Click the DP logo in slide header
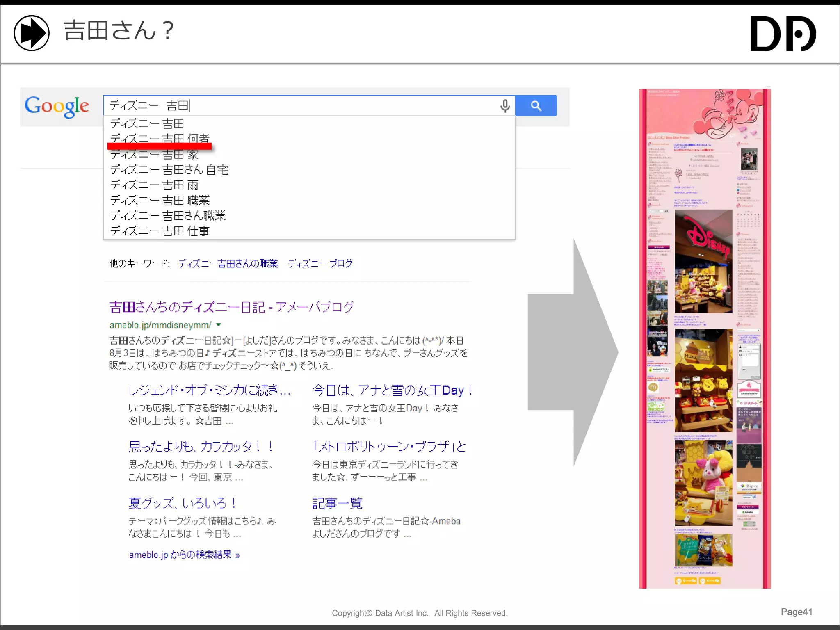This screenshot has height=630, width=840. [x=783, y=34]
